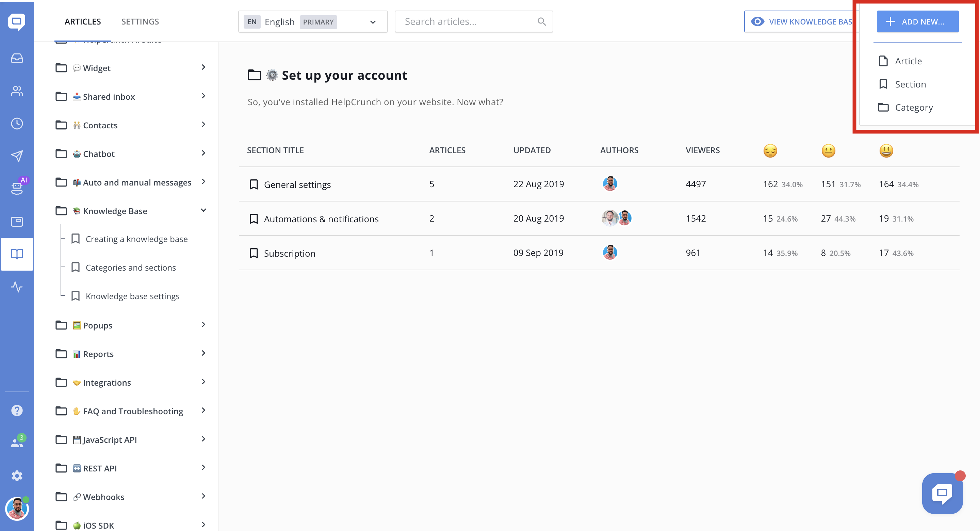Viewport: 980px width, 531px height.
Task: Open the chat widget bubble button
Action: [x=942, y=493]
